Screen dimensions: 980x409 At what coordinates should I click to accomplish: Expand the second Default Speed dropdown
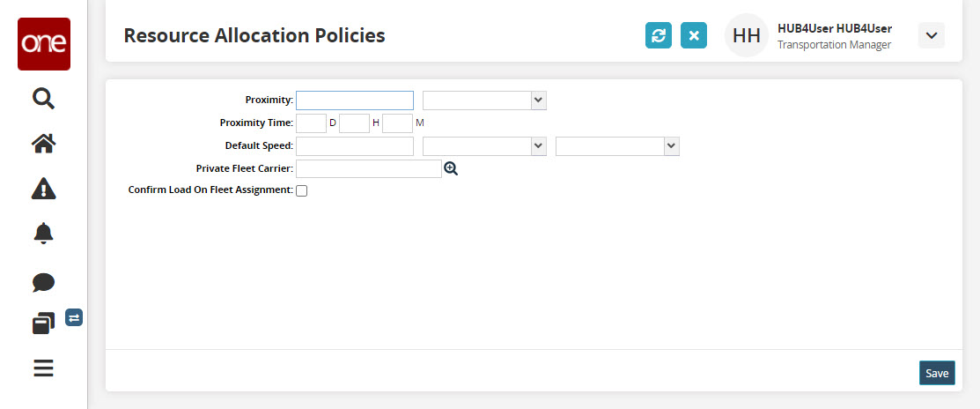tap(617, 146)
